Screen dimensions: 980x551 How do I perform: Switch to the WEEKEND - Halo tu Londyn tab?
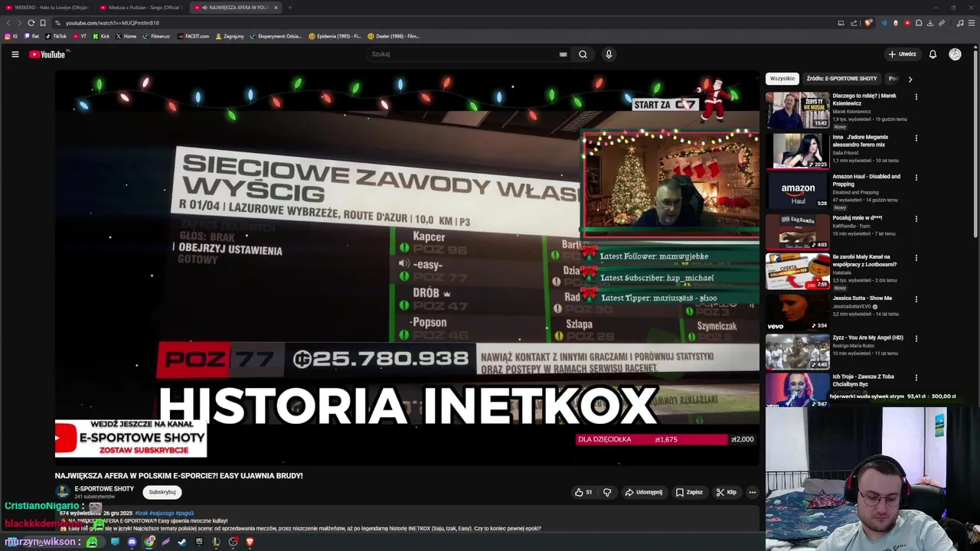click(47, 8)
